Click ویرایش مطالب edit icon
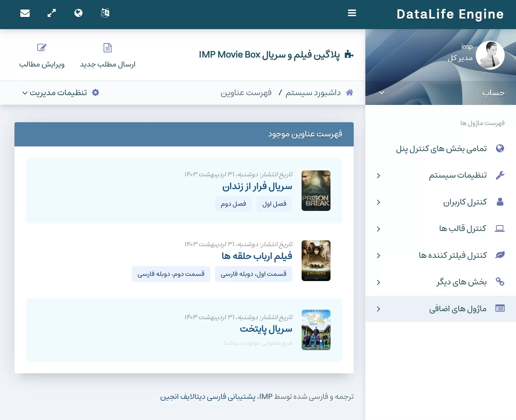Screen dimensions: 516x420 42,48
